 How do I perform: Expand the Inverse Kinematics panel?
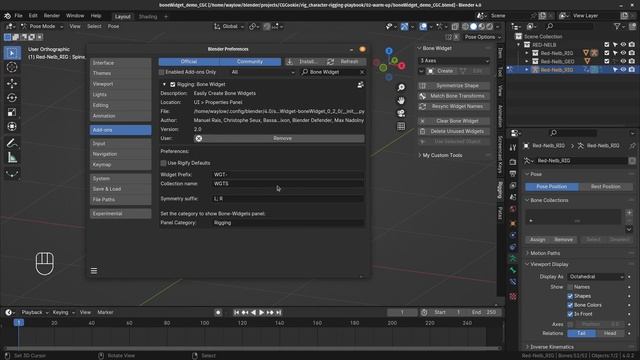pyautogui.click(x=552, y=347)
